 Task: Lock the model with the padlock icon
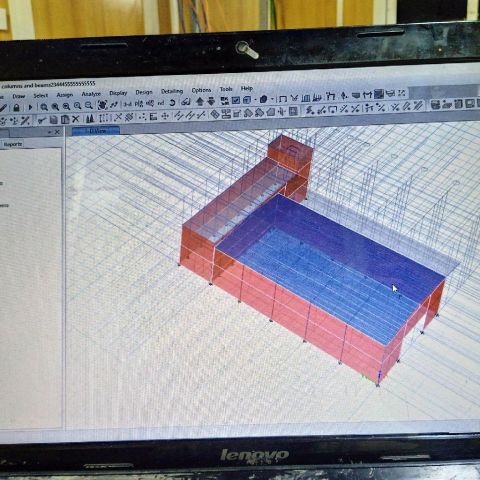tap(16, 108)
